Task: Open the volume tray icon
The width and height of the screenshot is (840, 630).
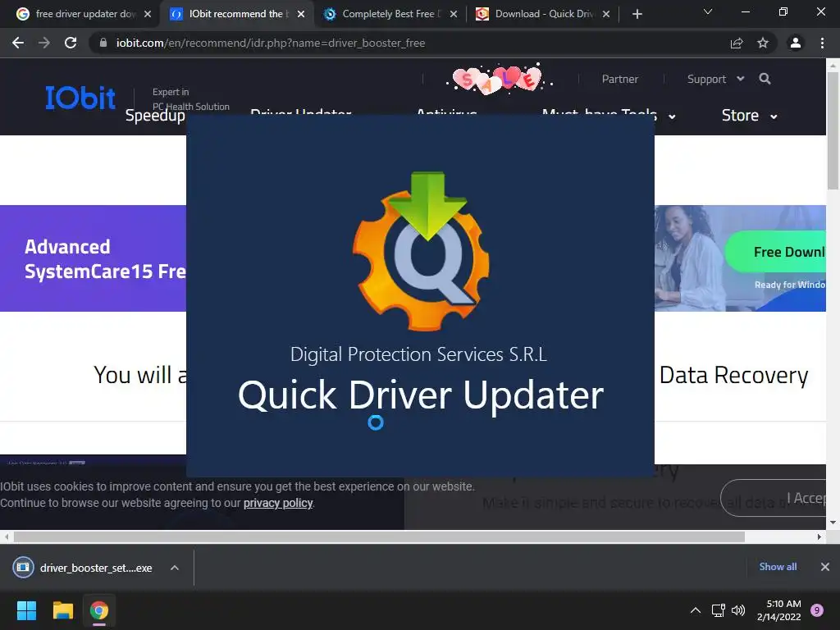Action: [738, 610]
